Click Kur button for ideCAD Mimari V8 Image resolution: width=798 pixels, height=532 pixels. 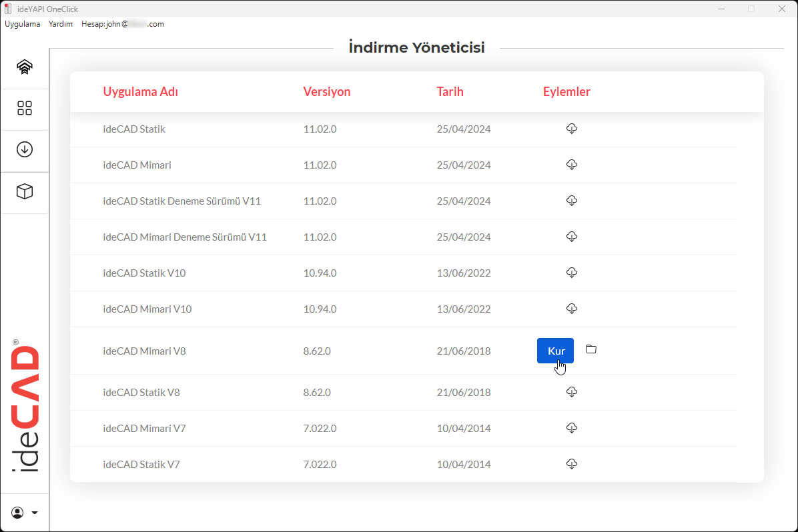click(x=555, y=351)
